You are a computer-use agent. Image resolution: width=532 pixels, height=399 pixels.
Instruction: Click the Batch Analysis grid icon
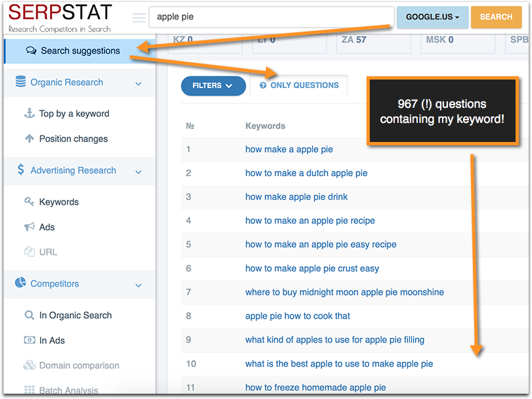(29, 390)
